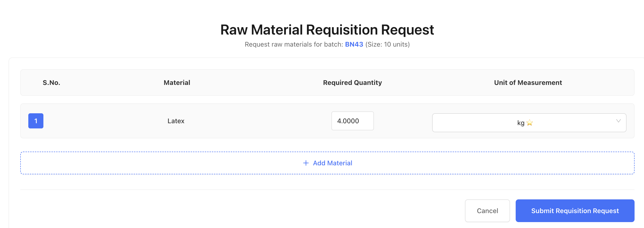Click the Material column header

pyautogui.click(x=176, y=83)
